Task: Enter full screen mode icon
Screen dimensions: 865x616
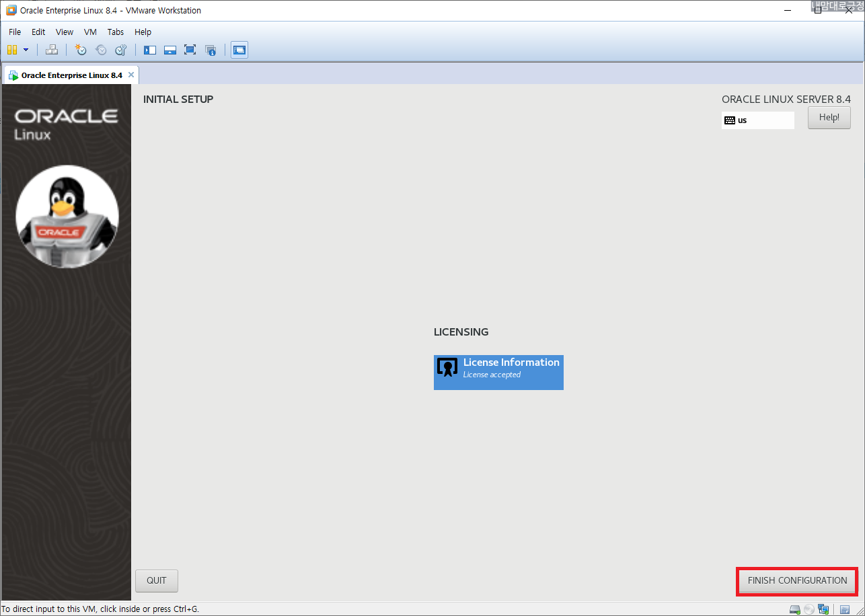Action: tap(190, 50)
